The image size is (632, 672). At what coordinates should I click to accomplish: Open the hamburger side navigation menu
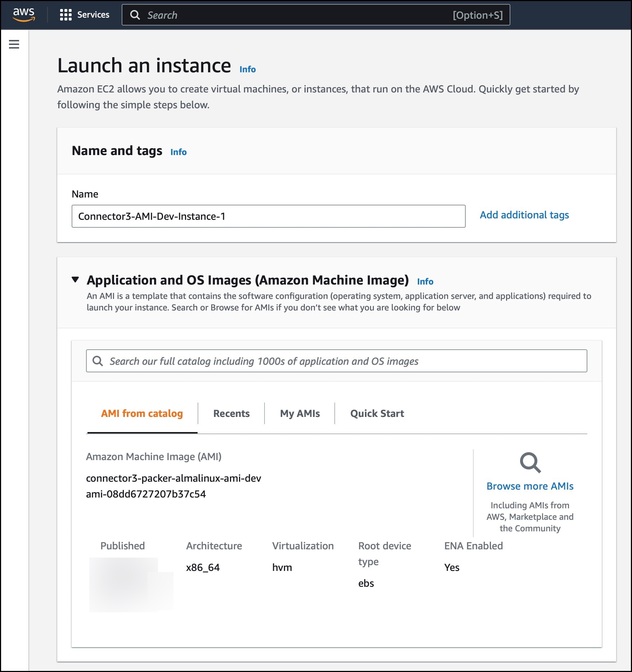click(14, 44)
